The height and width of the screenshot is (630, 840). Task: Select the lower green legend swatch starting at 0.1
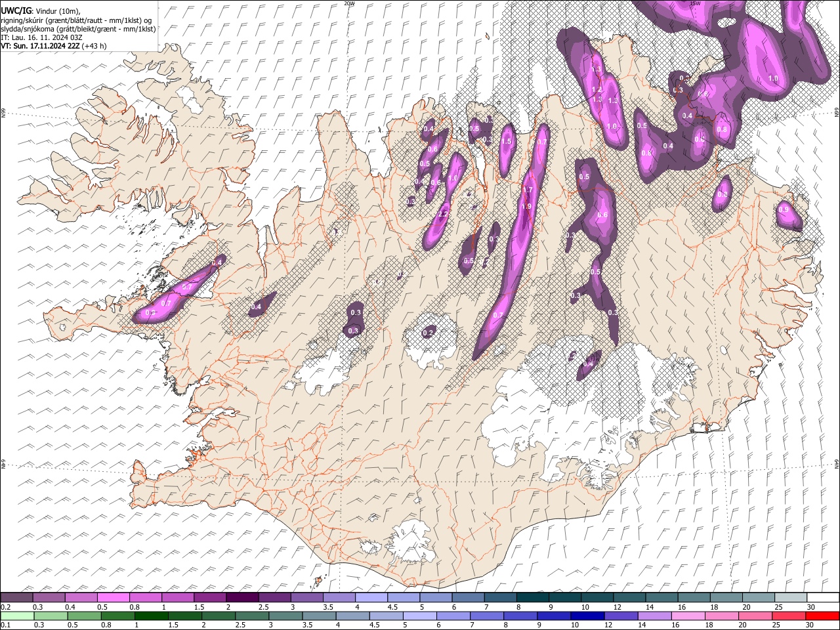click(17, 616)
